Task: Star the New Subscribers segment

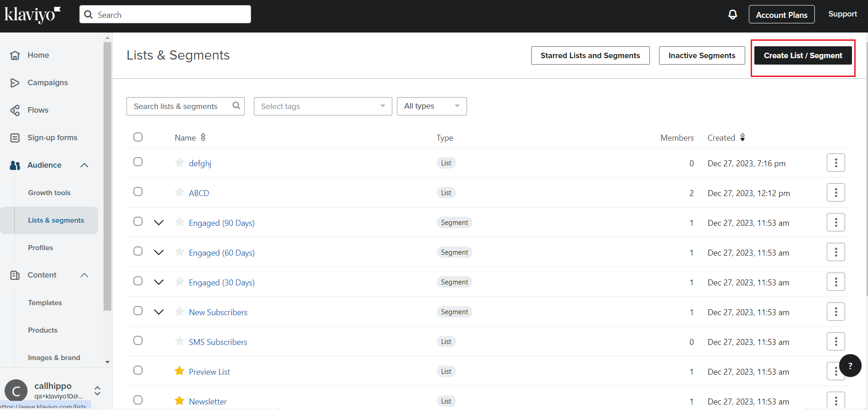Action: point(180,312)
